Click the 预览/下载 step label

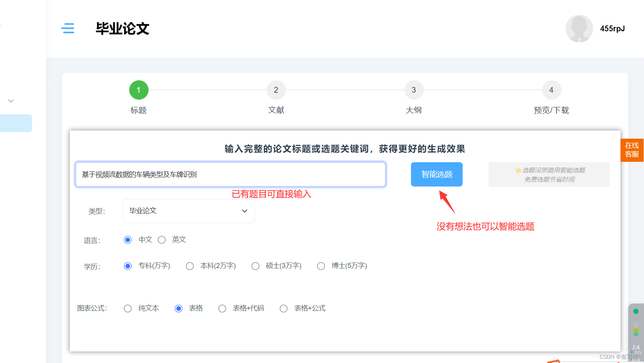(551, 110)
